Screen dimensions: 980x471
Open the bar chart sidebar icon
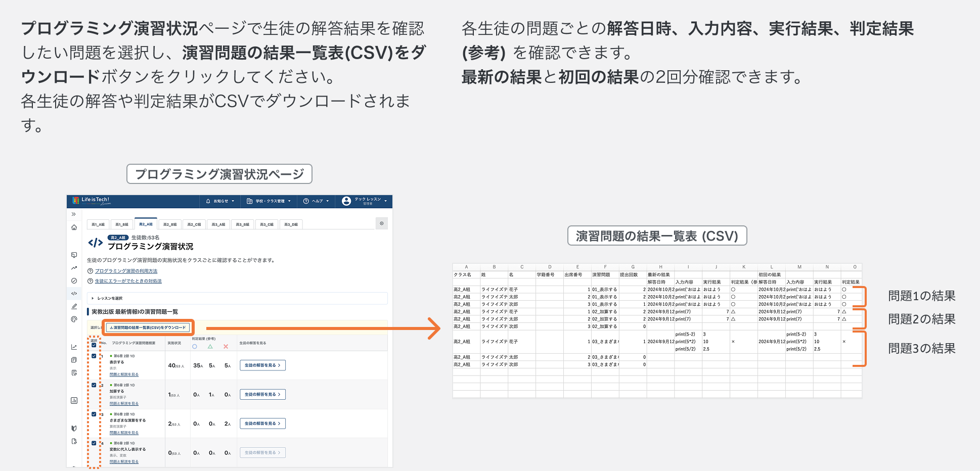[74, 400]
